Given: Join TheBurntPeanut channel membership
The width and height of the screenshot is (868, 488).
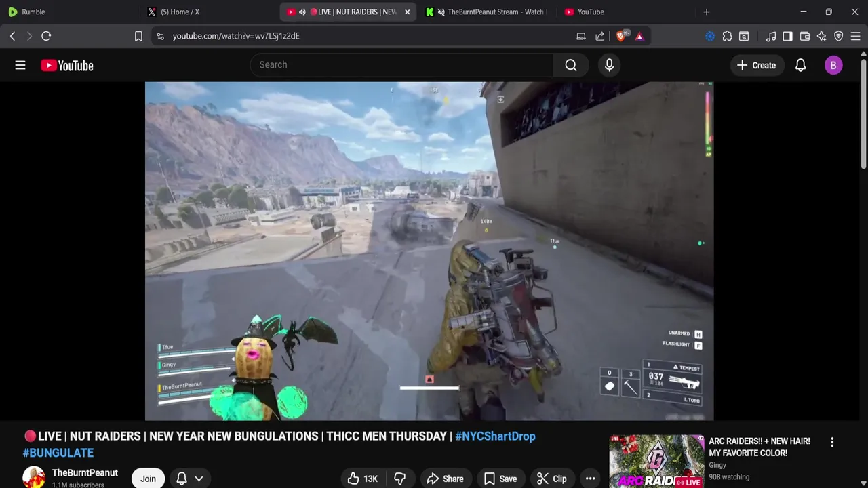Looking at the screenshot, I should pos(148,479).
